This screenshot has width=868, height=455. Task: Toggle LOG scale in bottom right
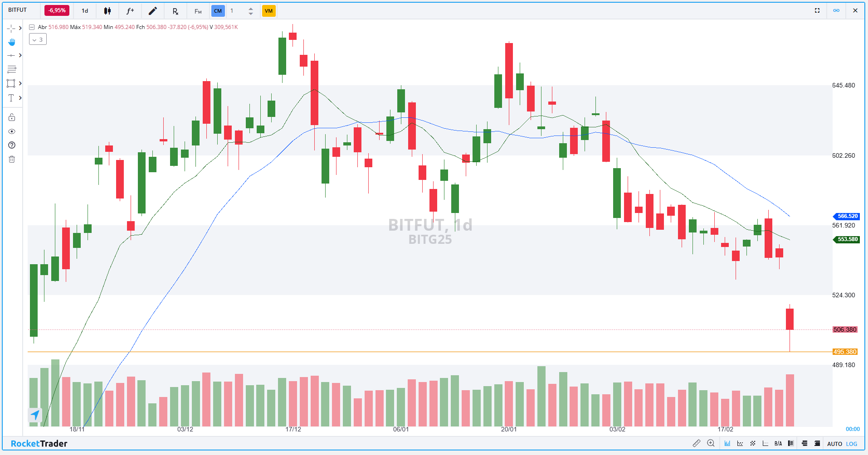point(854,444)
